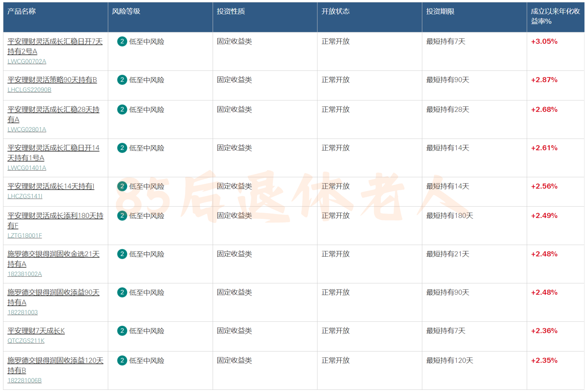Click risk level 2 badge for LZTG18001F row
This screenshot has width=587, height=392.
pyautogui.click(x=122, y=216)
